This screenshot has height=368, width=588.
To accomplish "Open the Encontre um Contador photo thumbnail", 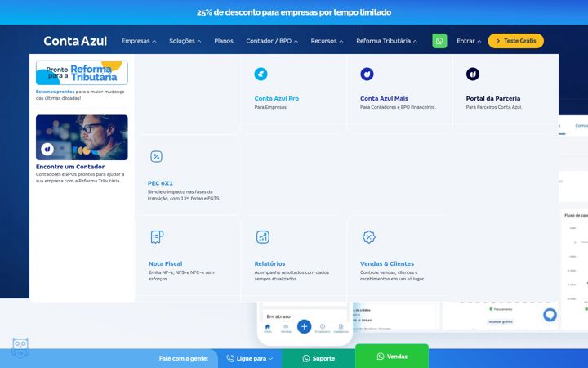I will (x=82, y=137).
